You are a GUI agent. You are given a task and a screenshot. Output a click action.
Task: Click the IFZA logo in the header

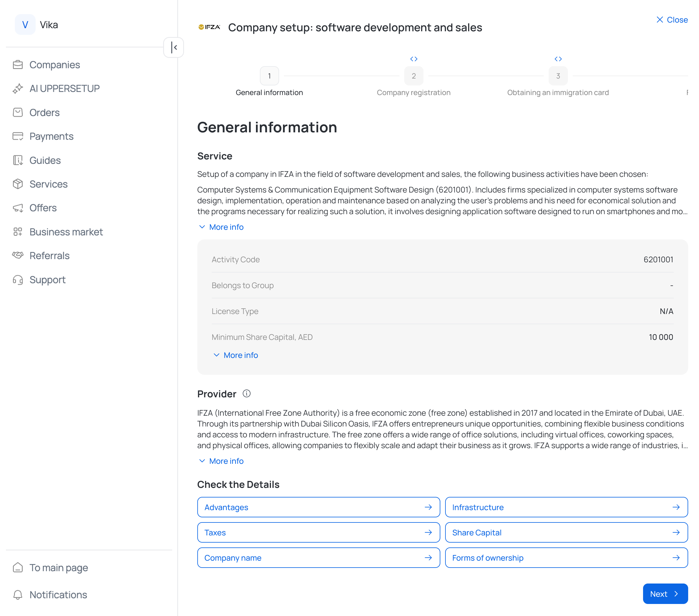(209, 27)
